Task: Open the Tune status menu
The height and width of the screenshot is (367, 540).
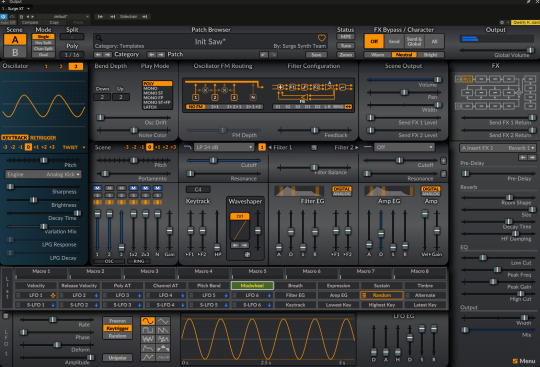Action: pyautogui.click(x=346, y=46)
